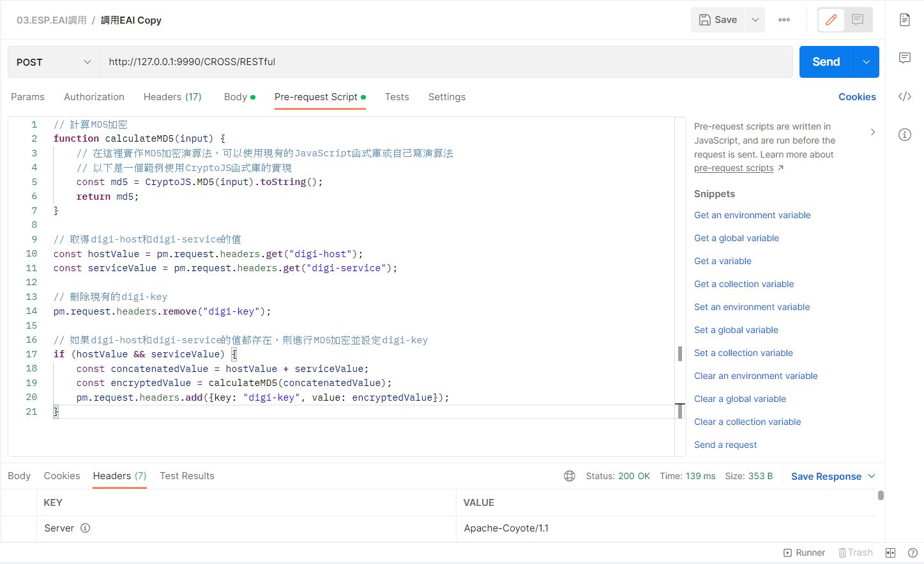Insert 'Clear a global variable' snippet
Image resolution: width=924 pixels, height=564 pixels.
click(740, 399)
